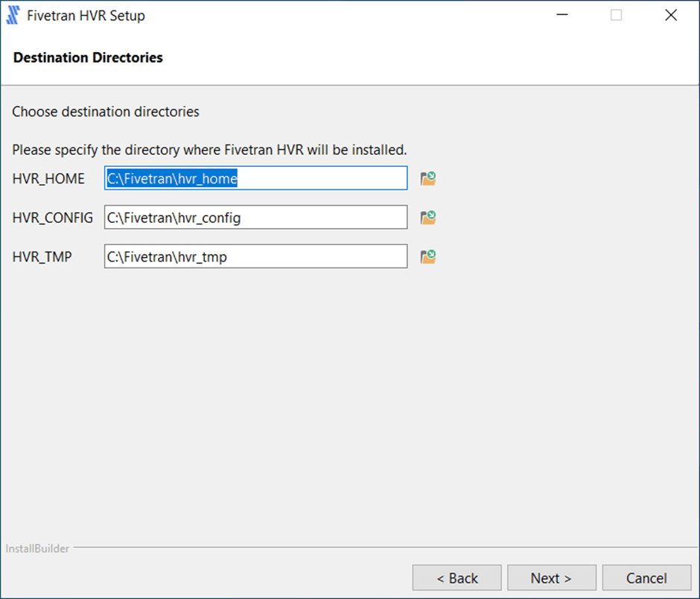This screenshot has width=700, height=599.
Task: Browse for the HVR_HOME folder
Action: (427, 178)
